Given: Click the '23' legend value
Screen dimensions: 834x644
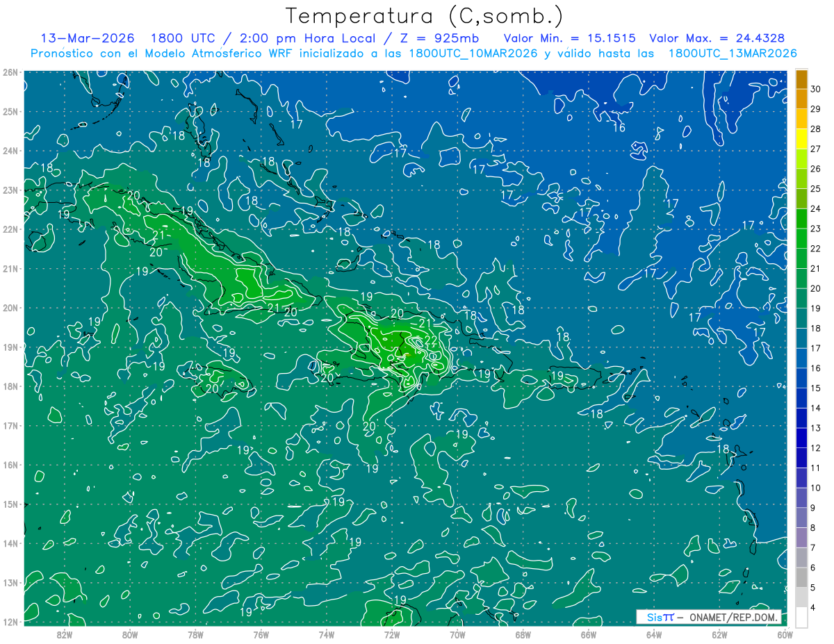Looking at the screenshot, I should 816,229.
